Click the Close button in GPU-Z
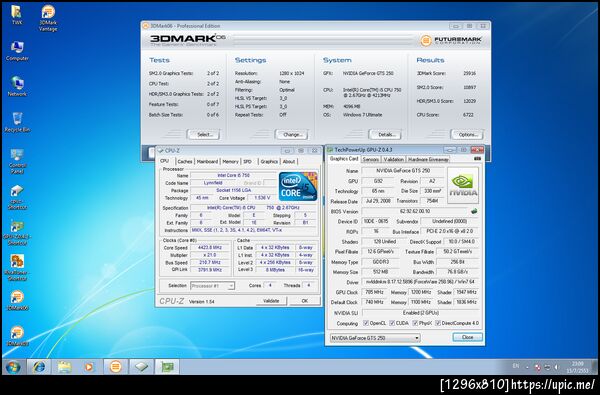 [468, 337]
